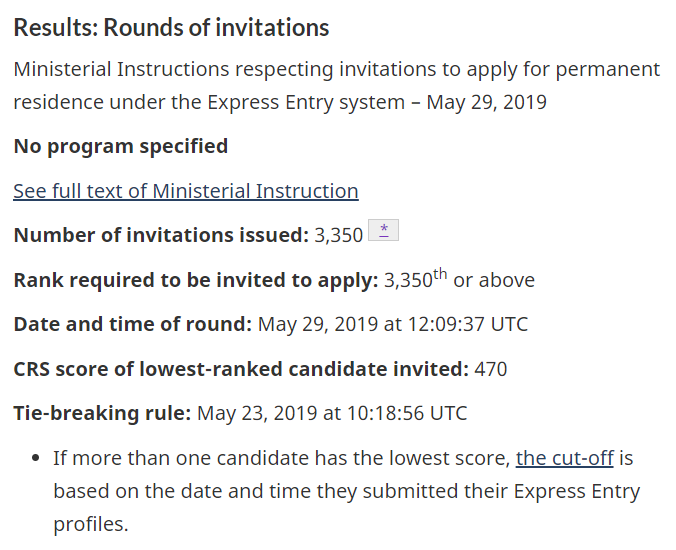The image size is (676, 550).
Task: Click the "Number of invitations issued" label
Action: tap(160, 236)
